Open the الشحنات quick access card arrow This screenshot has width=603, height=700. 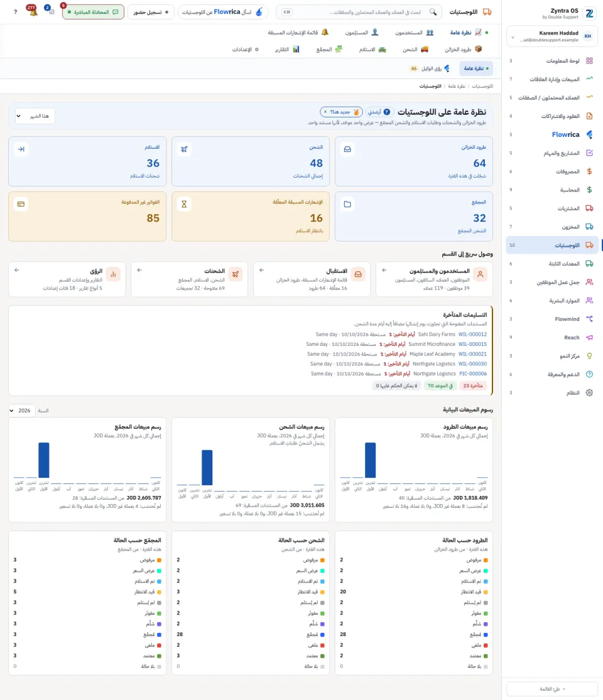pos(139,270)
